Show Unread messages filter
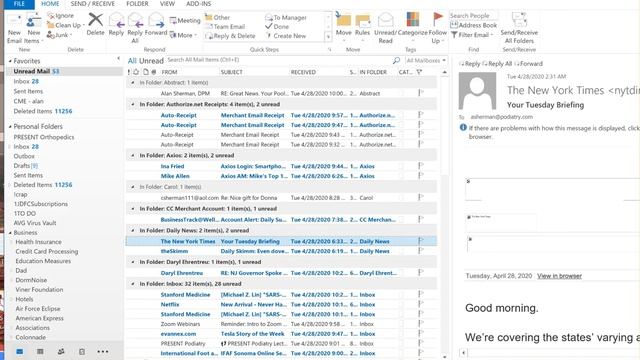The height and width of the screenshot is (360, 640). tap(151, 61)
